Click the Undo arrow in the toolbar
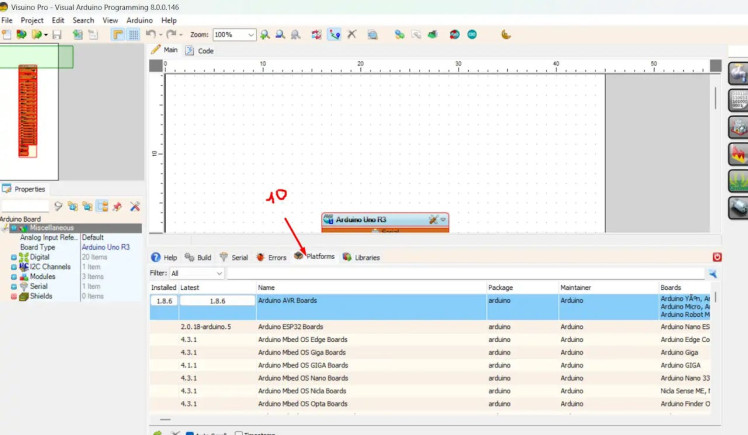The height and width of the screenshot is (435, 748). tap(150, 35)
